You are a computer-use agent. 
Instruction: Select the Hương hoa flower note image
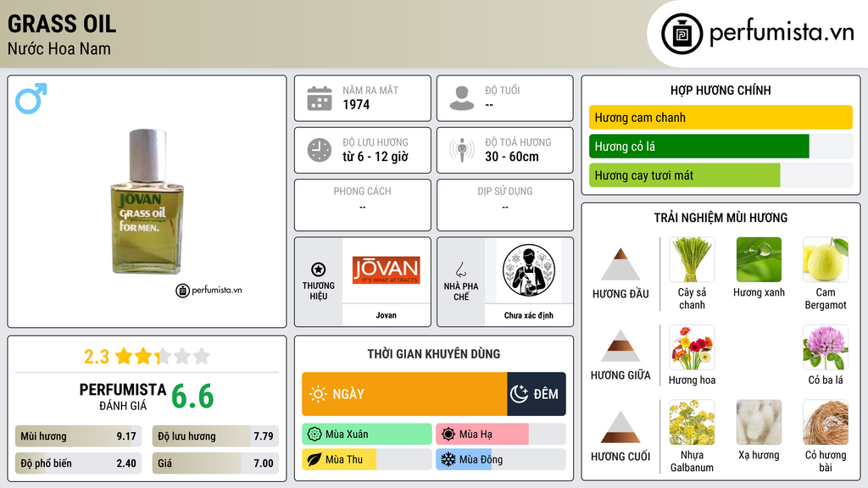692,347
